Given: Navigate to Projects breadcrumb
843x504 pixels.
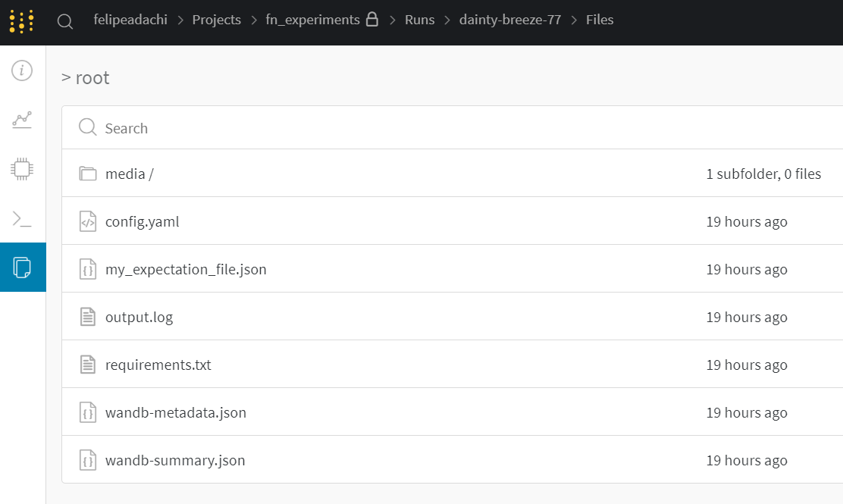Looking at the screenshot, I should coord(216,20).
